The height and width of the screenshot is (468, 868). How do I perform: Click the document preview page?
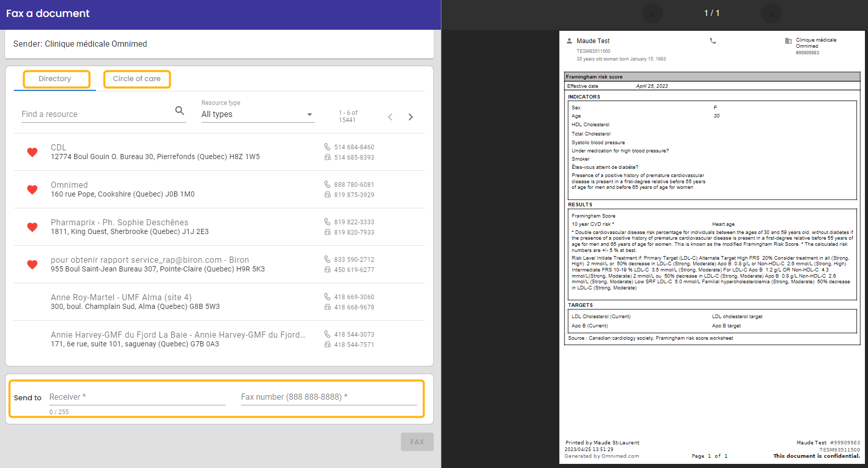712,247
